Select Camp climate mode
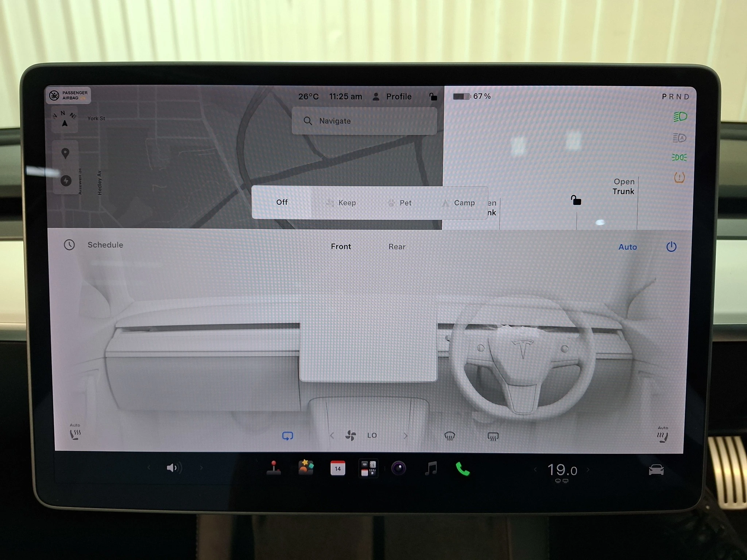The width and height of the screenshot is (747, 560). click(458, 203)
